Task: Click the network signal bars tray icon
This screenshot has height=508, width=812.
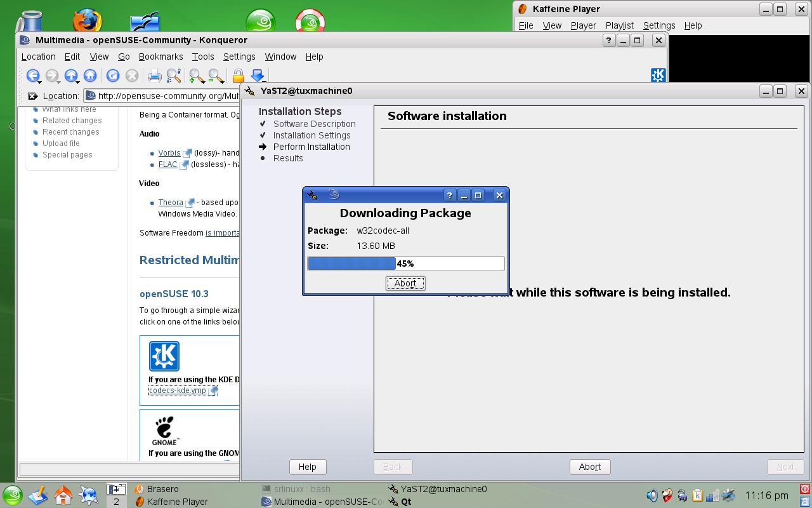Action: [712, 495]
